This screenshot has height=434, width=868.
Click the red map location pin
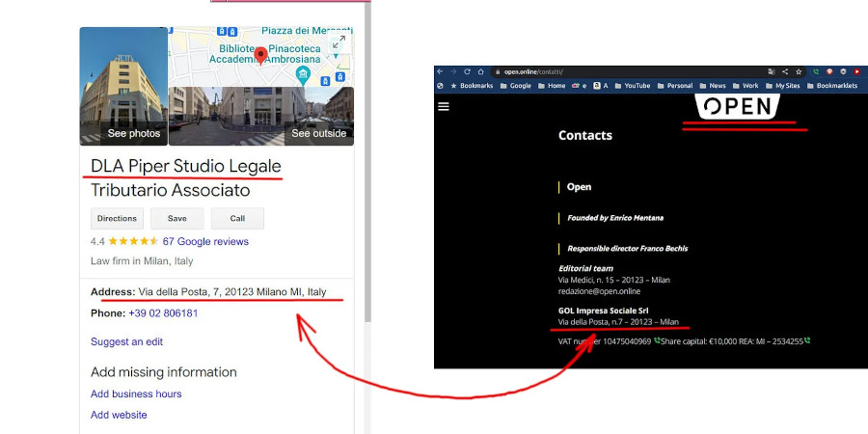click(260, 56)
